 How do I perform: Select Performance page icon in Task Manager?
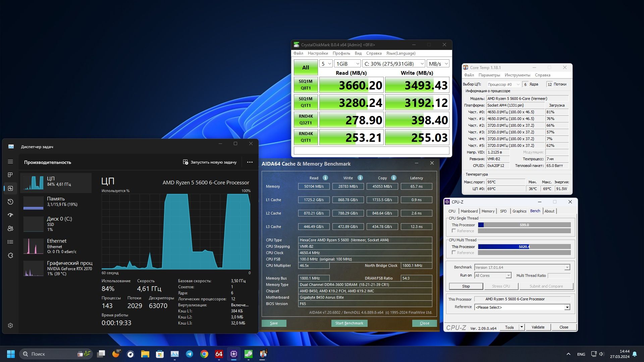[10, 188]
